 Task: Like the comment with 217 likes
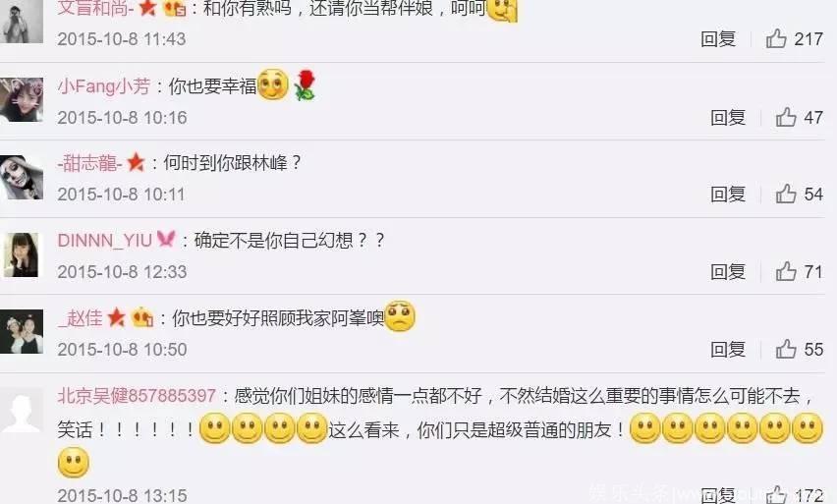776,38
